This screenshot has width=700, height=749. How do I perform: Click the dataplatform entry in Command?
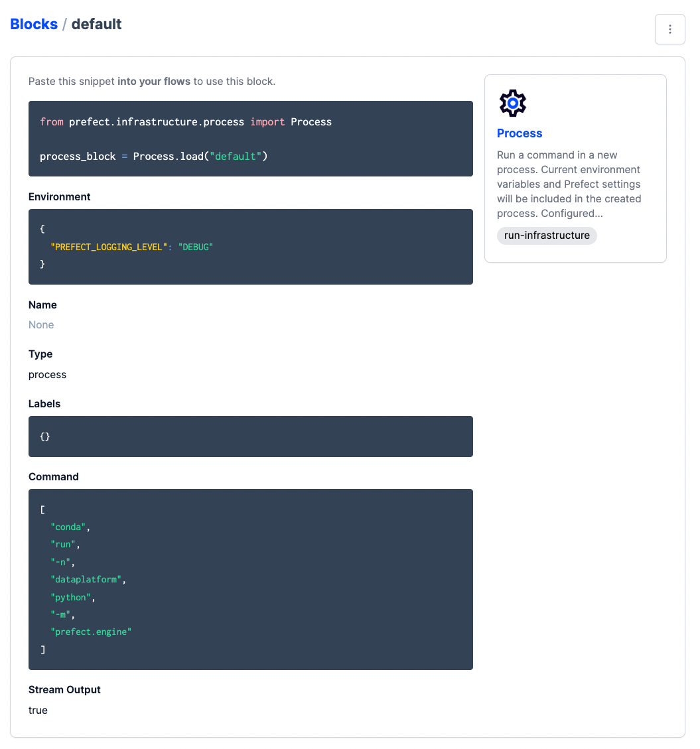86,579
